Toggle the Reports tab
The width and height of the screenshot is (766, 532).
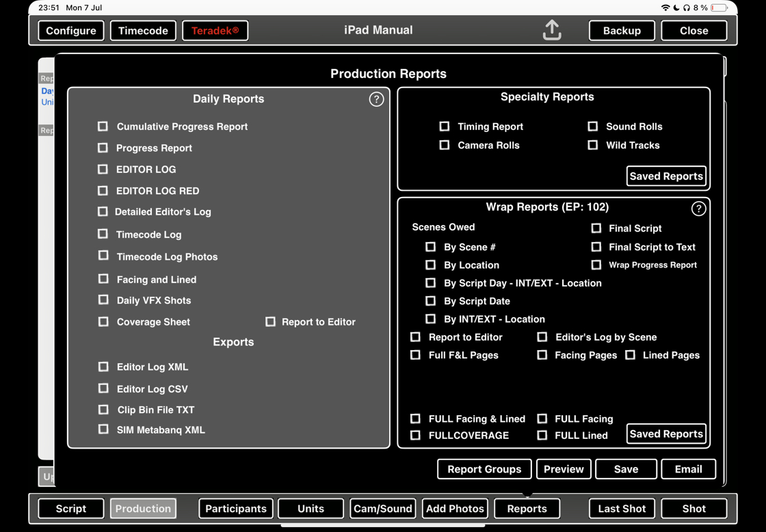click(x=527, y=509)
